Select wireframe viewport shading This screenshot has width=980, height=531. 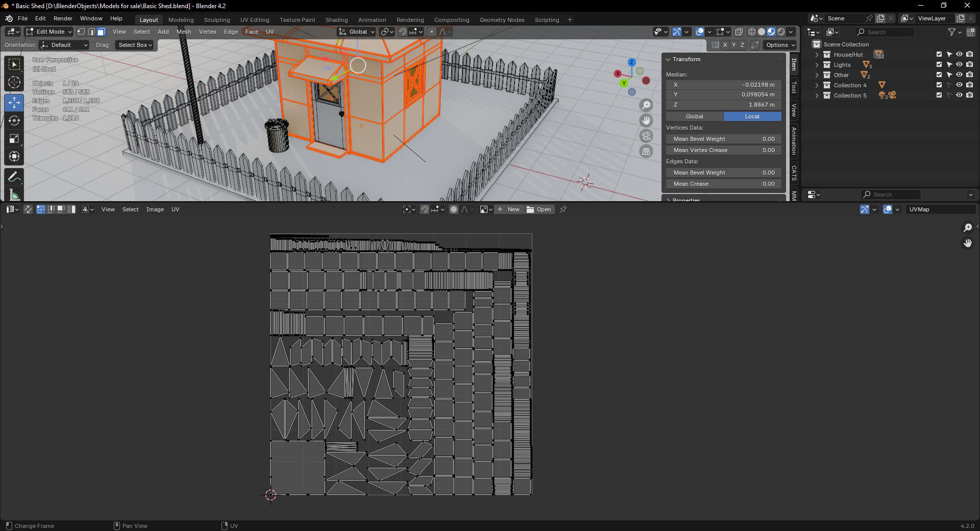pyautogui.click(x=752, y=32)
